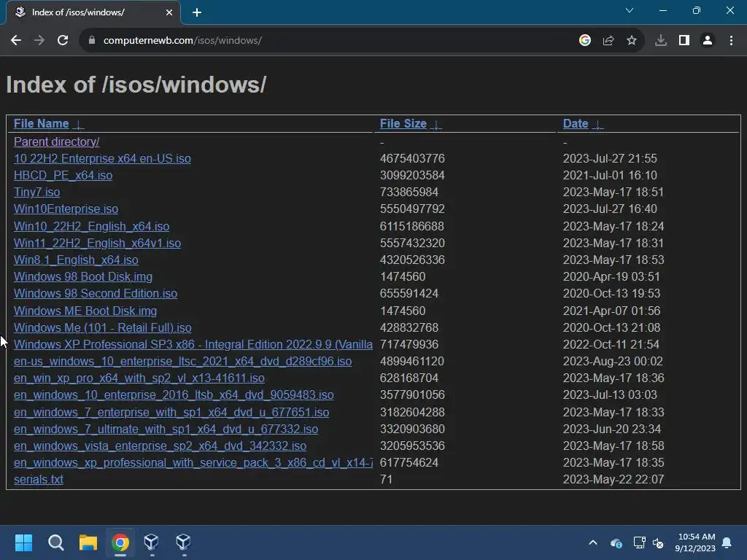Open a new tab with the plus button

pos(197,12)
